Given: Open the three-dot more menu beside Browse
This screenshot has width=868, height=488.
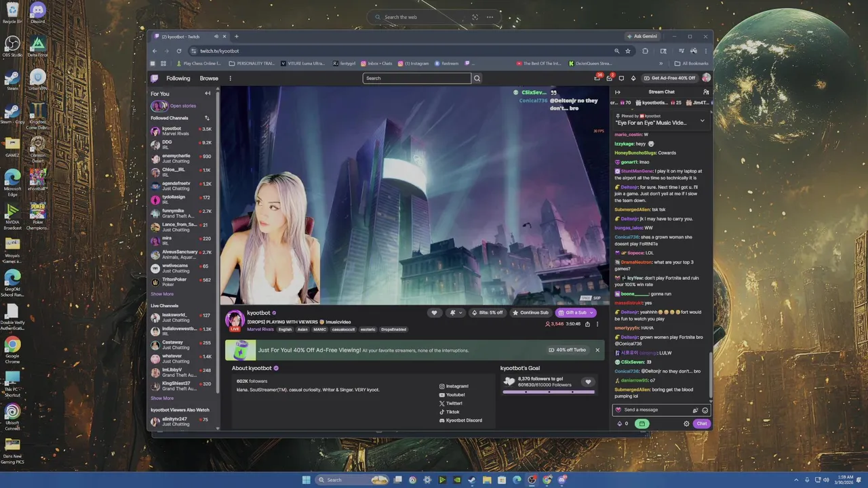Looking at the screenshot, I should tap(230, 78).
